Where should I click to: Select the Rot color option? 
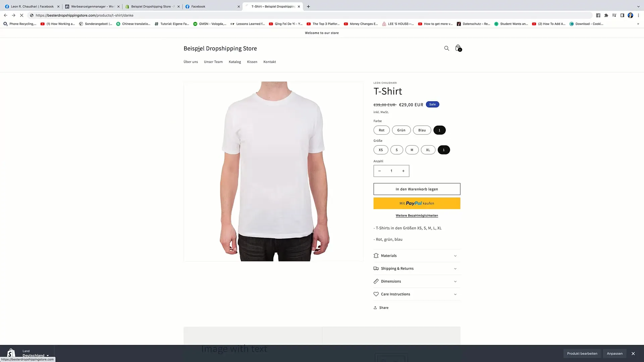point(381,130)
